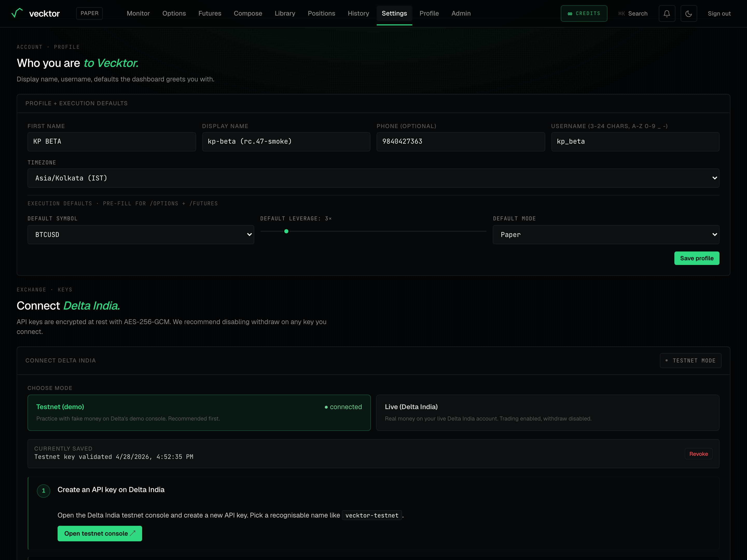Viewport: 747px width, 560px height.
Task: Click the vecktor brand name
Action: point(44,13)
